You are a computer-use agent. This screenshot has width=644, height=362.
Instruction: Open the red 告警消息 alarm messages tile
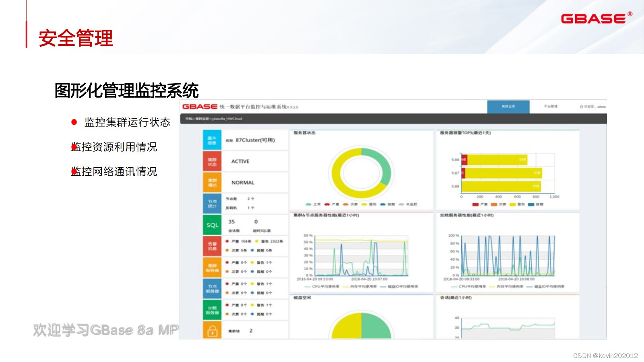pos(212,246)
